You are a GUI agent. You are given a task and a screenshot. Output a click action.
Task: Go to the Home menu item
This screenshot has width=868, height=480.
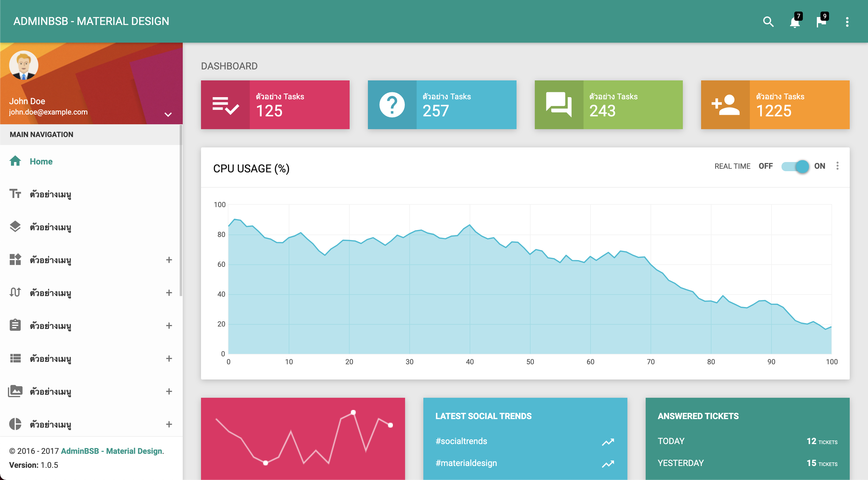(91, 161)
